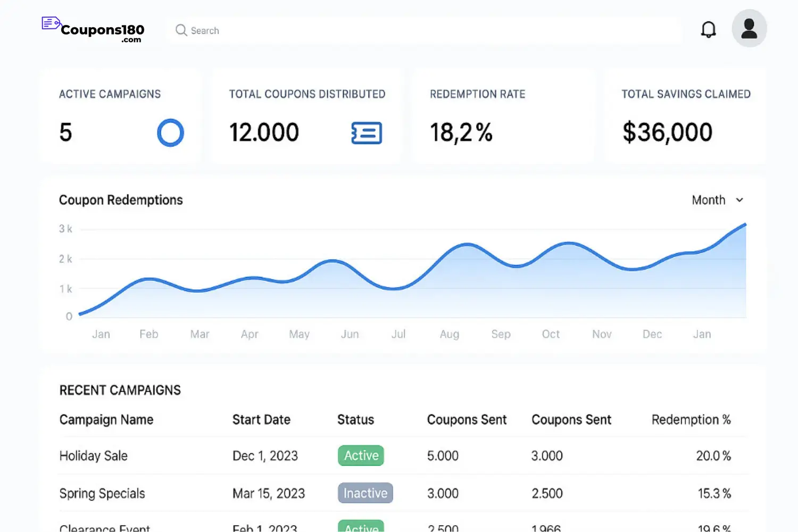Select the Total Savings Claimed card
The width and height of the screenshot is (798, 532).
click(685, 115)
